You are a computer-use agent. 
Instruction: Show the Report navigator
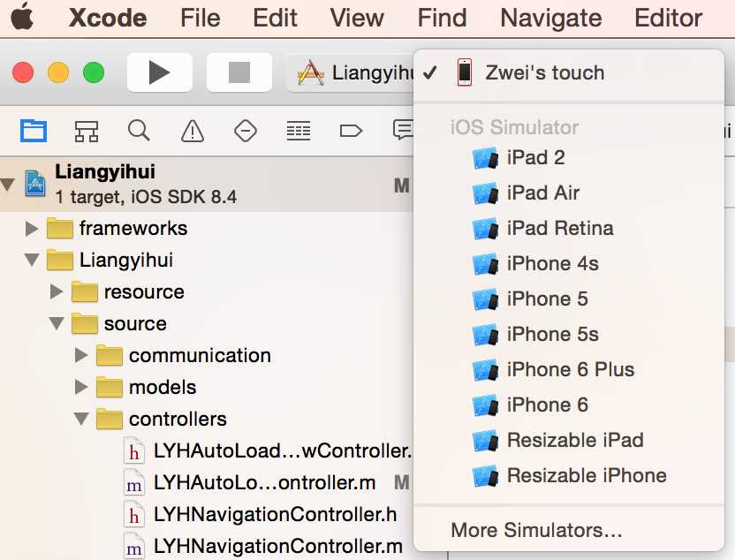[x=403, y=130]
